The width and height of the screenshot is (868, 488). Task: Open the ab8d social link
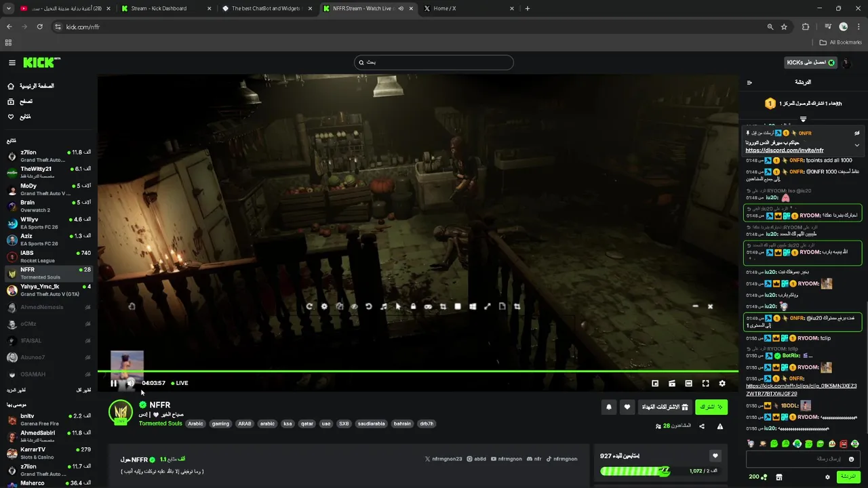tap(476, 459)
